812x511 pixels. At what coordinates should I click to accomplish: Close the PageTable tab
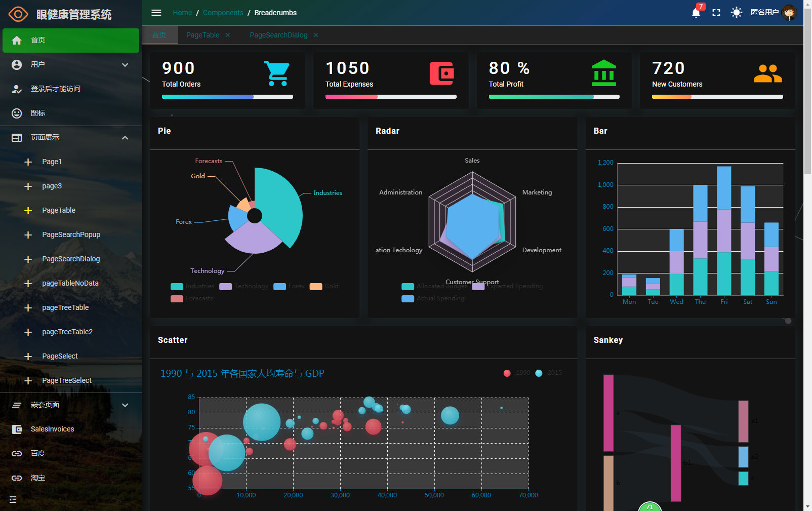(228, 35)
